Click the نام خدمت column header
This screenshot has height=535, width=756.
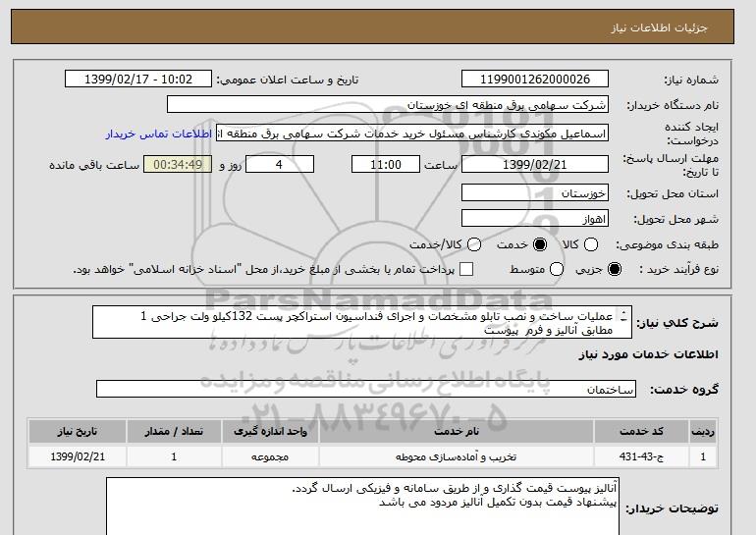click(x=457, y=431)
